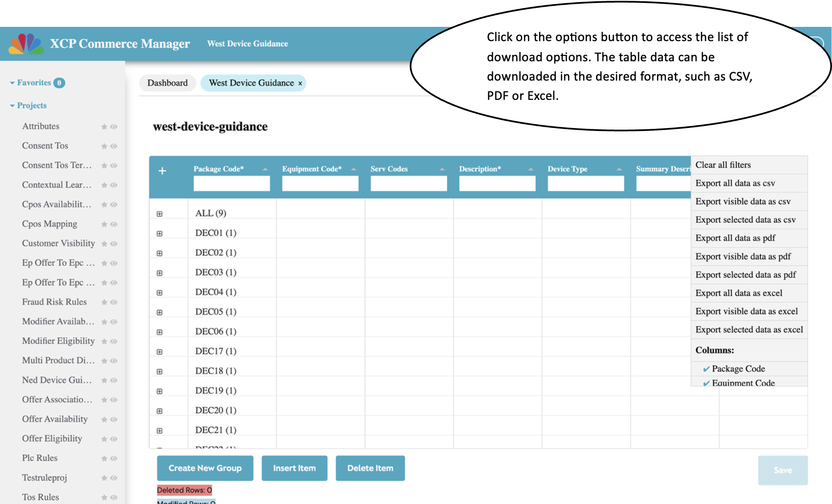Star the Consent Tos project
This screenshot has height=504, width=832.
click(104, 146)
